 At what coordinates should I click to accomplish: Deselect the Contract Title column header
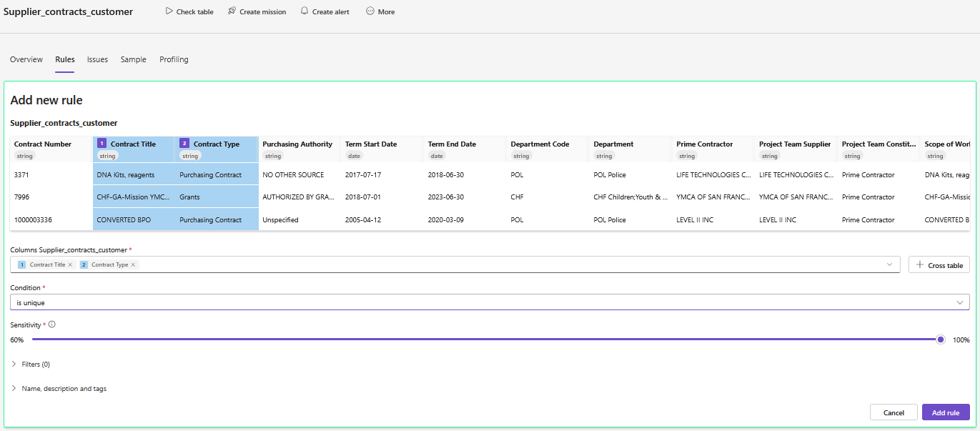pos(133,144)
